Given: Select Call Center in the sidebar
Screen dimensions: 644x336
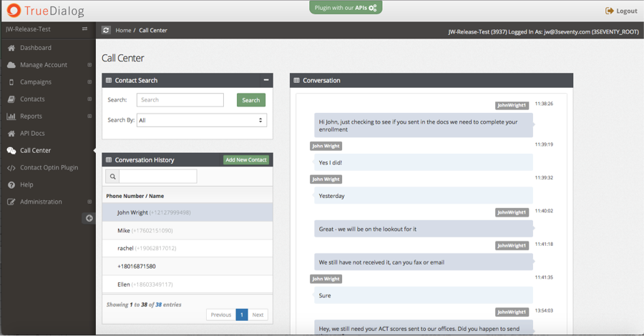Looking at the screenshot, I should pos(35,151).
